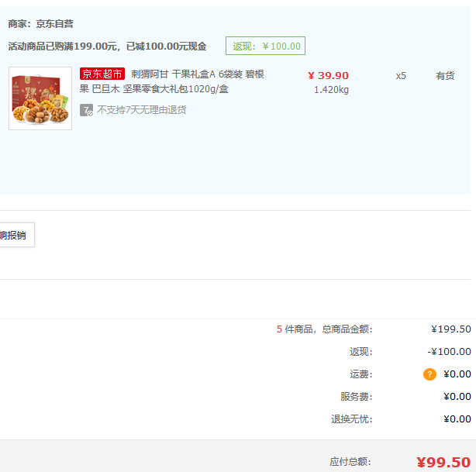Click the quantity text x5
The image size is (476, 472).
401,76
